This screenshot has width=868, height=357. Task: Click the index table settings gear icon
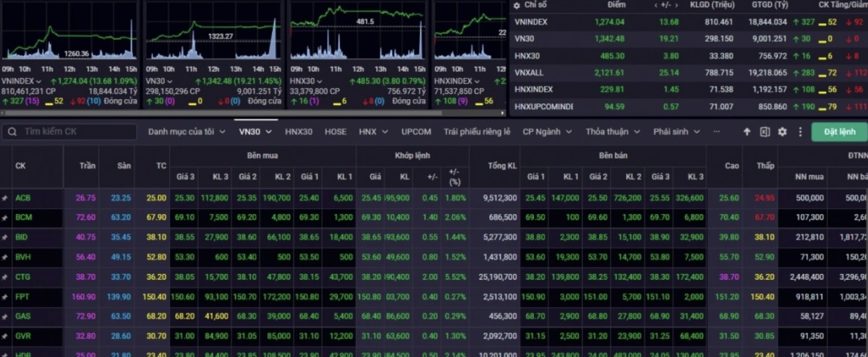pos(516,5)
